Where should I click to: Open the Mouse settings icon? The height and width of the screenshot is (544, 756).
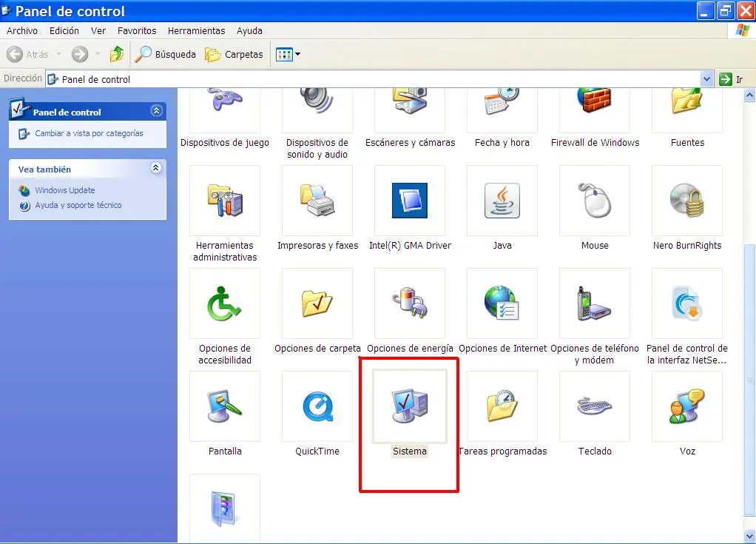[595, 200]
